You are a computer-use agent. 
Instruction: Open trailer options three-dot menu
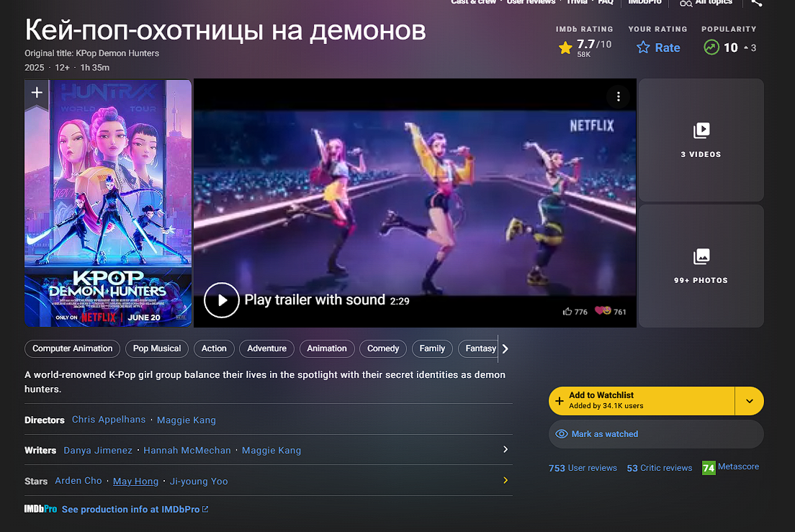(x=618, y=96)
